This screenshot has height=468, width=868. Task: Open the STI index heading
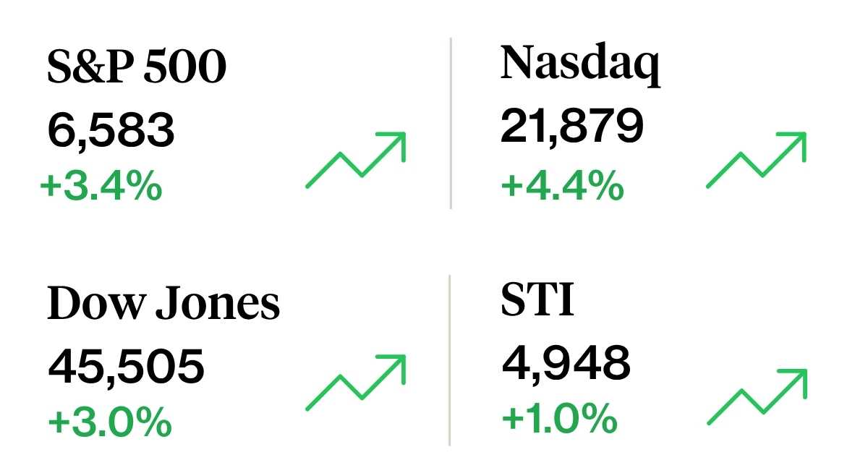click(x=537, y=300)
